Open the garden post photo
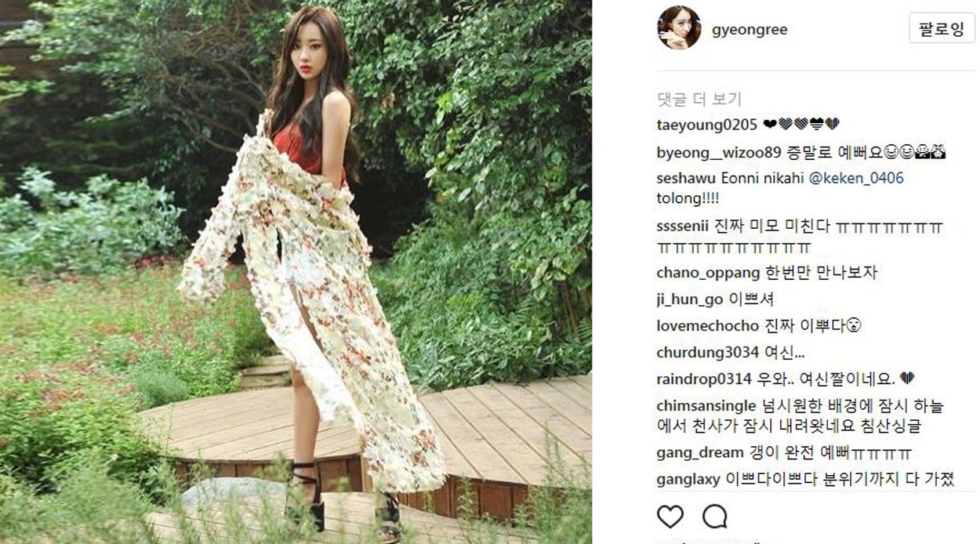The image size is (980, 544). tap(296, 272)
